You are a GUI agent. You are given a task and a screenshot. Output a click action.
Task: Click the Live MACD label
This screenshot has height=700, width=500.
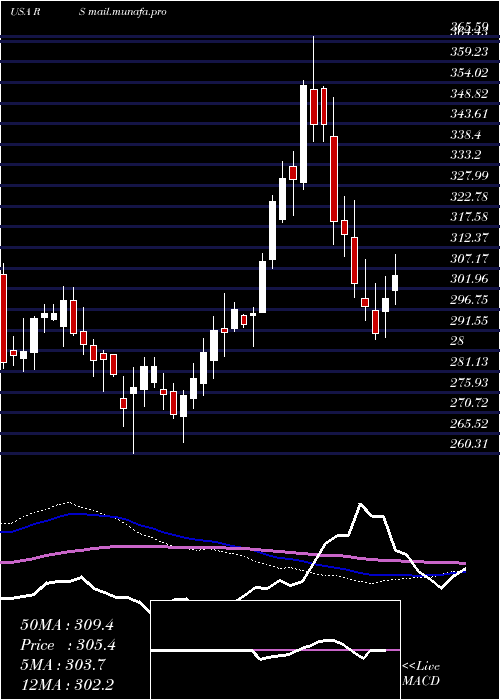click(x=421, y=674)
